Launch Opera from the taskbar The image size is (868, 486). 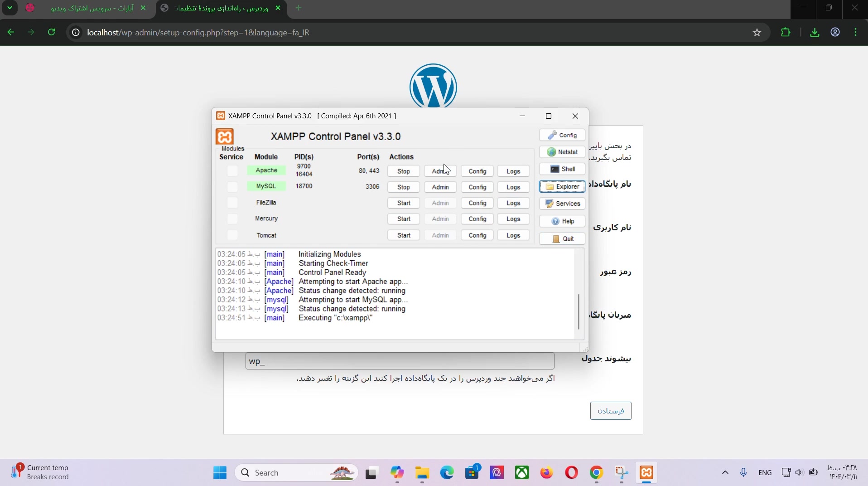point(572,473)
